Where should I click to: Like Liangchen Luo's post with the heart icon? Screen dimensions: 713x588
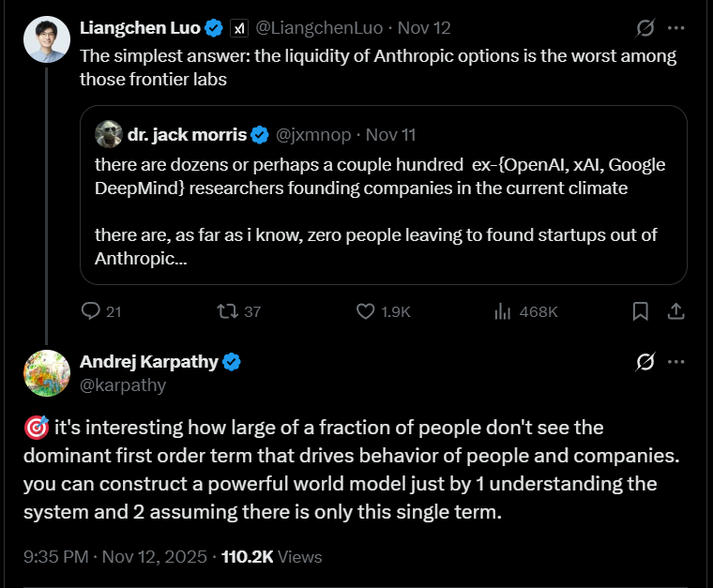pyautogui.click(x=365, y=311)
